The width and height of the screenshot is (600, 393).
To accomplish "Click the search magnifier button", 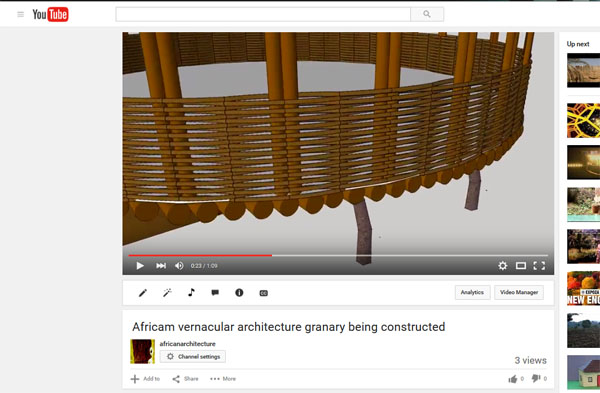I will [x=427, y=14].
